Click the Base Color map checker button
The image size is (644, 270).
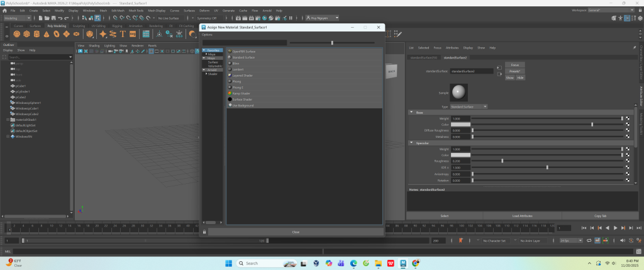point(627,125)
